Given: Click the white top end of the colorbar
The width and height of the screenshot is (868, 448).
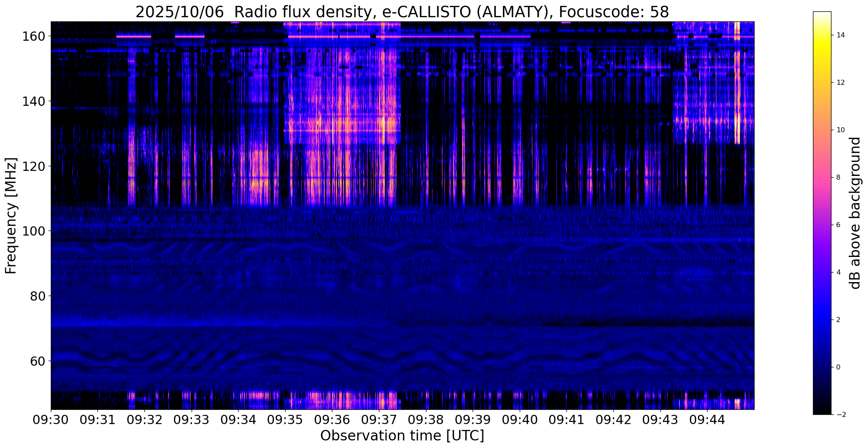Looking at the screenshot, I should pos(822,14).
